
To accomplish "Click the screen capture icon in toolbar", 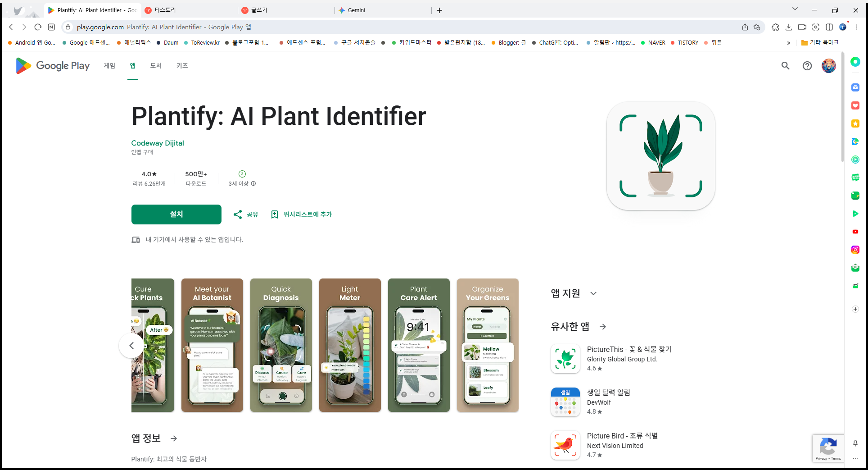I will click(x=816, y=27).
